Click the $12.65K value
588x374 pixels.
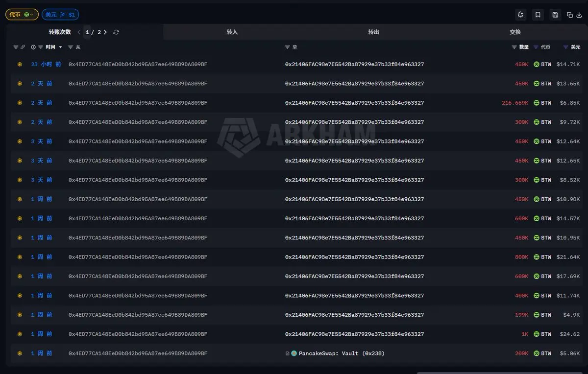pos(568,161)
